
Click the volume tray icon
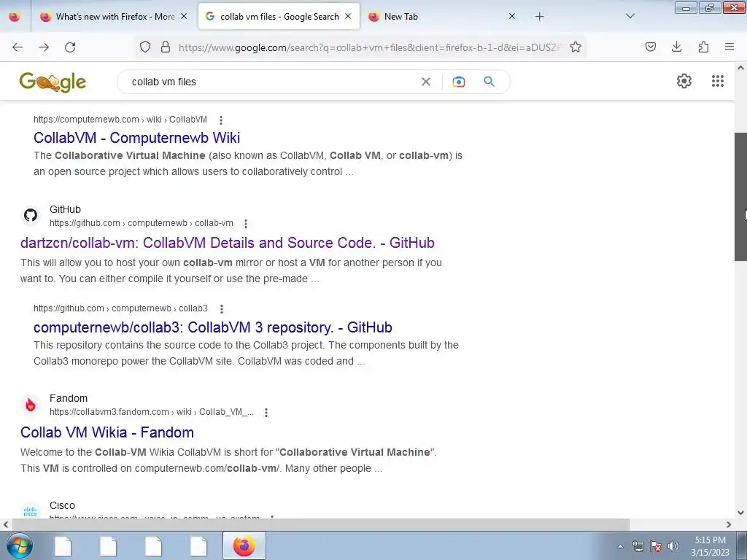673,546
